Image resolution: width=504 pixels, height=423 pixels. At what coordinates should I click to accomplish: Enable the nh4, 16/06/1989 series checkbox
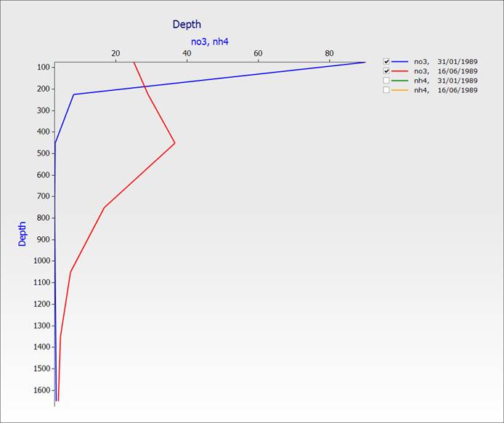pyautogui.click(x=386, y=90)
